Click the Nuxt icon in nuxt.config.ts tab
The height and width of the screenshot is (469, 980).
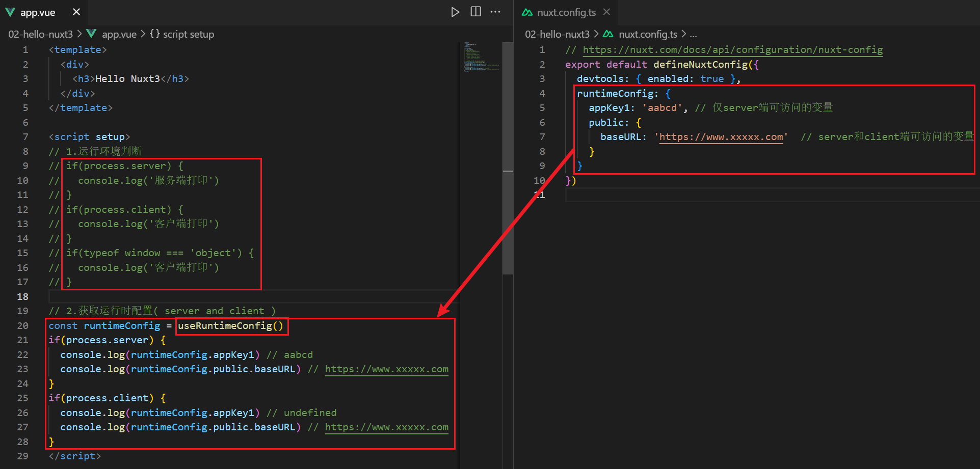point(527,12)
